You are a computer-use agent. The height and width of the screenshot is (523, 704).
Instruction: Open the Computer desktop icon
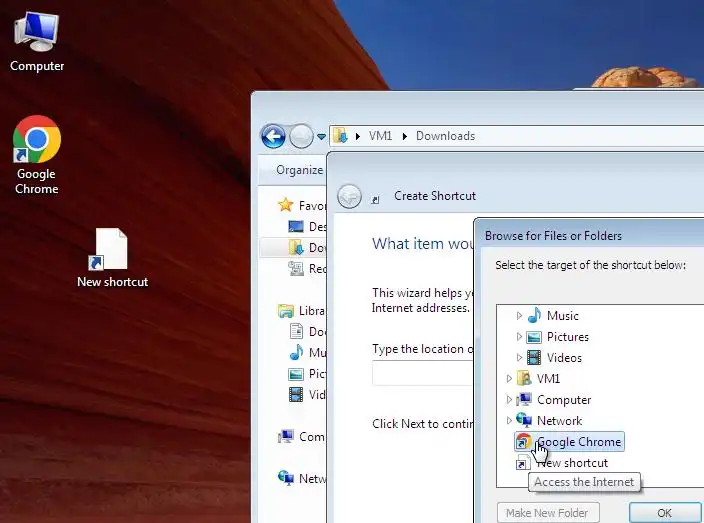tap(36, 41)
